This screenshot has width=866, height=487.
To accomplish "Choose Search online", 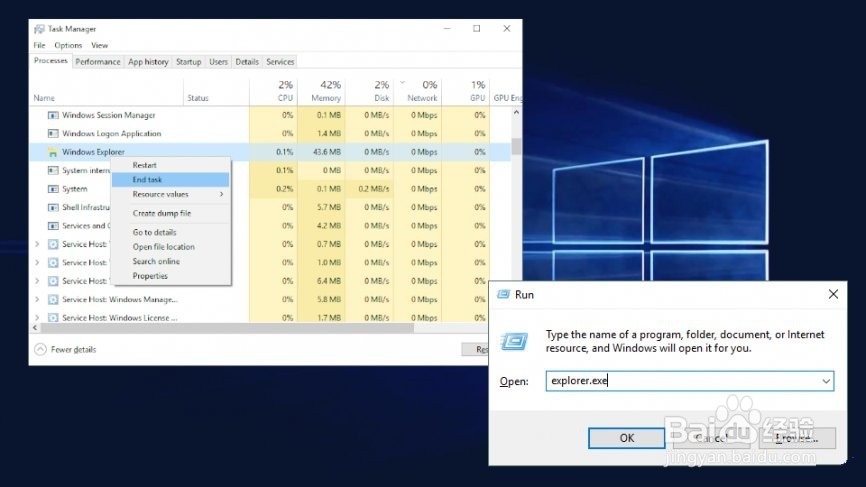I will [x=171, y=261].
